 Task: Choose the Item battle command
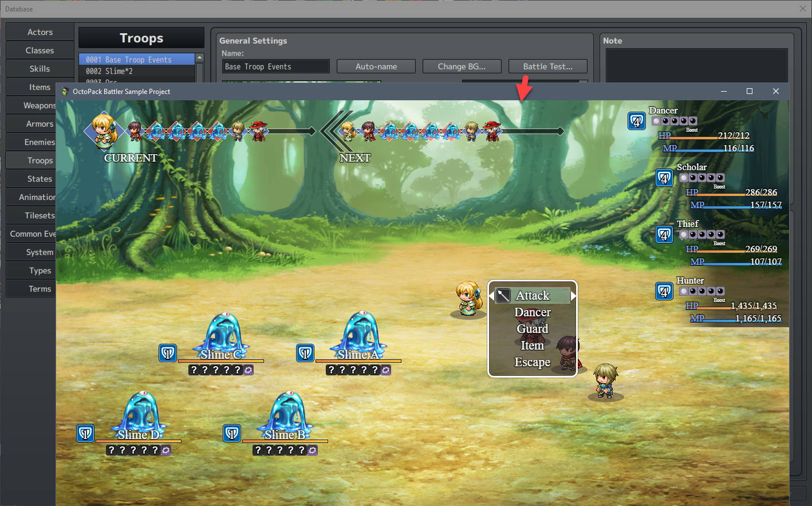pyautogui.click(x=533, y=346)
